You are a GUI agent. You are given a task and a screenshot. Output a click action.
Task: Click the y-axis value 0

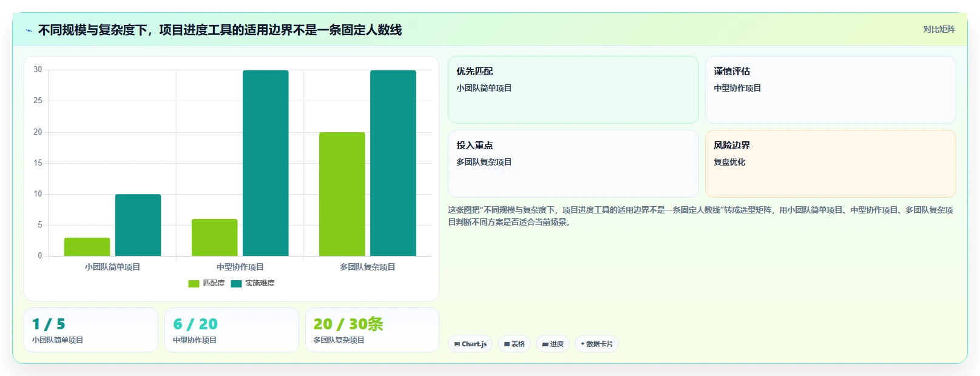40,256
